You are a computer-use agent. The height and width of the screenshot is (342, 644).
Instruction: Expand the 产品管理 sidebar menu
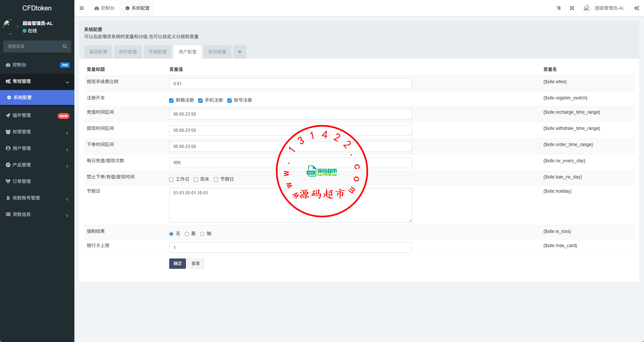21,165
